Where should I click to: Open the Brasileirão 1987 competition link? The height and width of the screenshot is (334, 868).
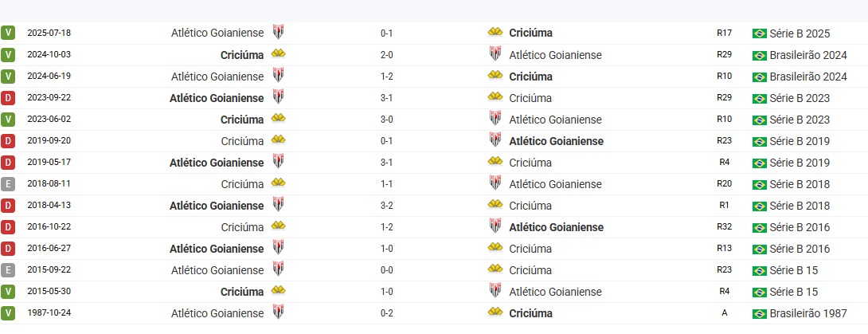pos(807,313)
